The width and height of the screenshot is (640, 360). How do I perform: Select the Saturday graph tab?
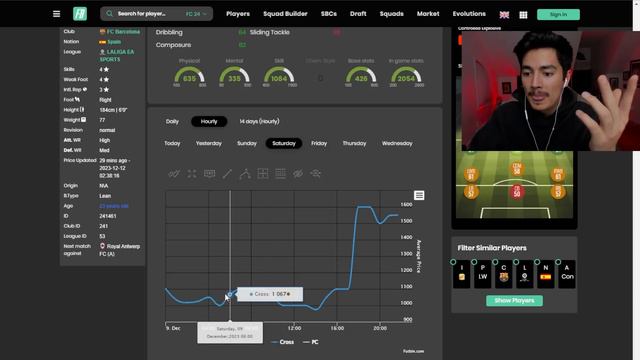coord(284,143)
